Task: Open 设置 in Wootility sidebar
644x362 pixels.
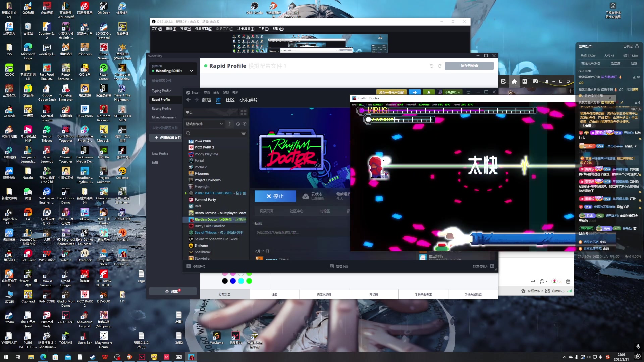Action: click(172, 291)
